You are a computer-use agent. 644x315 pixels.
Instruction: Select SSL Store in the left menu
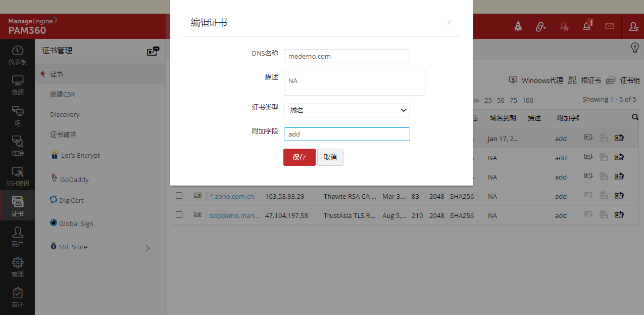tap(73, 247)
